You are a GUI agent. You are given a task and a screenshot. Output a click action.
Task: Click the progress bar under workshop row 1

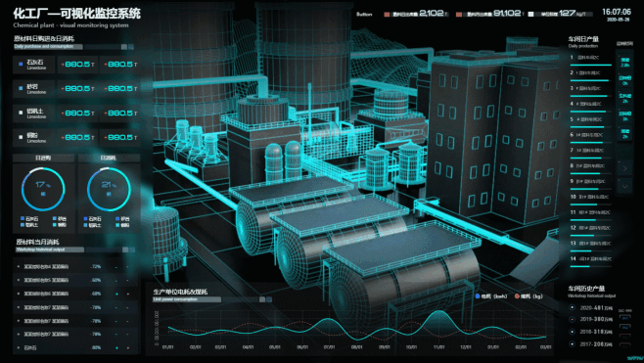tap(590, 65)
